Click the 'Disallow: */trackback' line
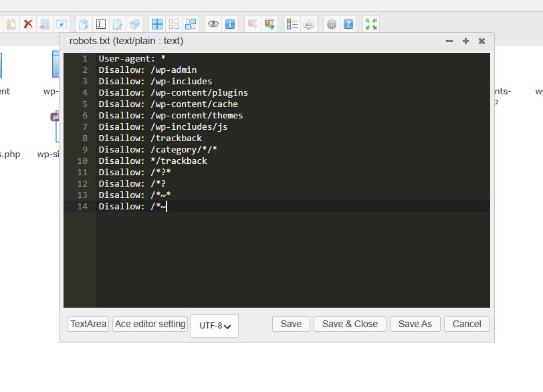Image resolution: width=543 pixels, height=392 pixels. (x=152, y=161)
